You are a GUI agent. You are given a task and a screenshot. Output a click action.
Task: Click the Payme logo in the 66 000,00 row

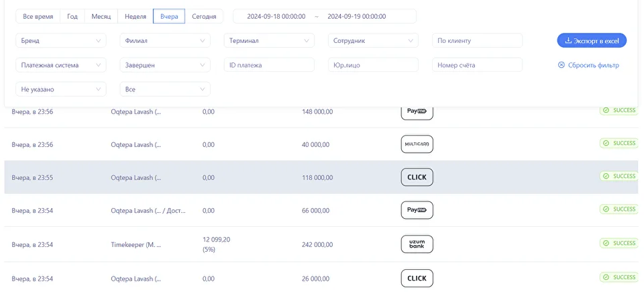click(417, 210)
